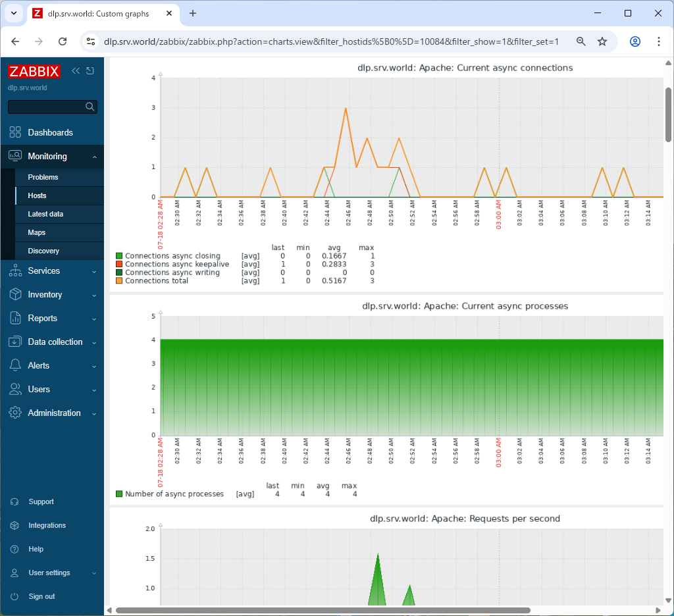
Task: Reload the page with refresh icon
Action: point(63,41)
